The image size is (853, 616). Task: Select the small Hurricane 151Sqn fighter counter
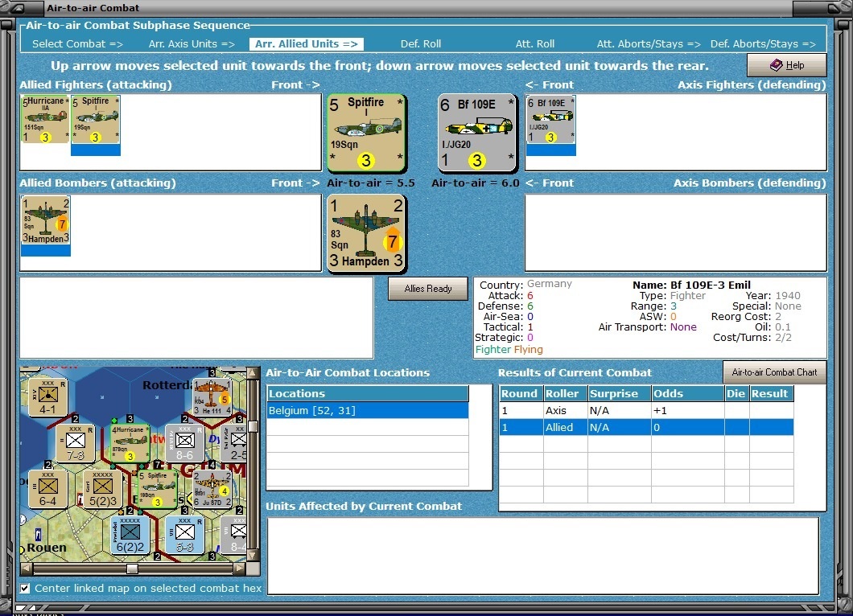[x=45, y=120]
